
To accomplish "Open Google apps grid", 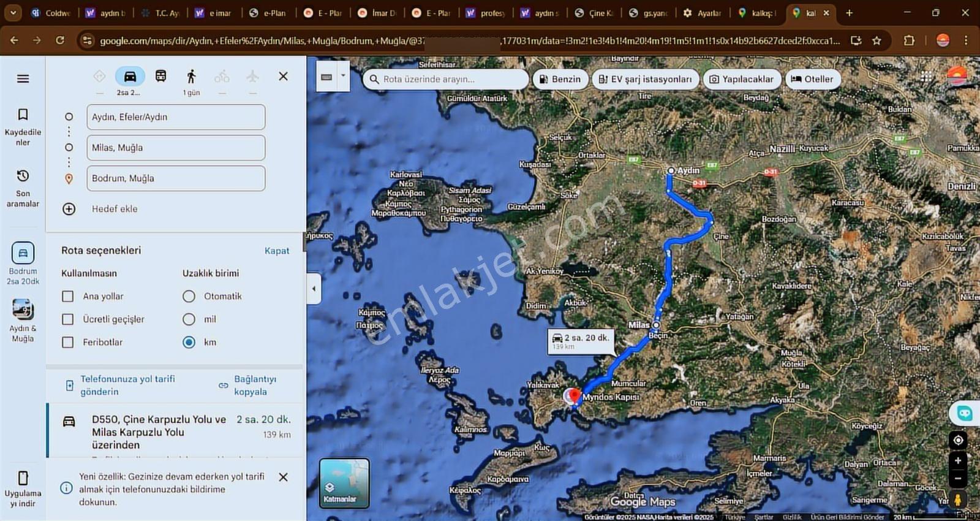I will [926, 77].
